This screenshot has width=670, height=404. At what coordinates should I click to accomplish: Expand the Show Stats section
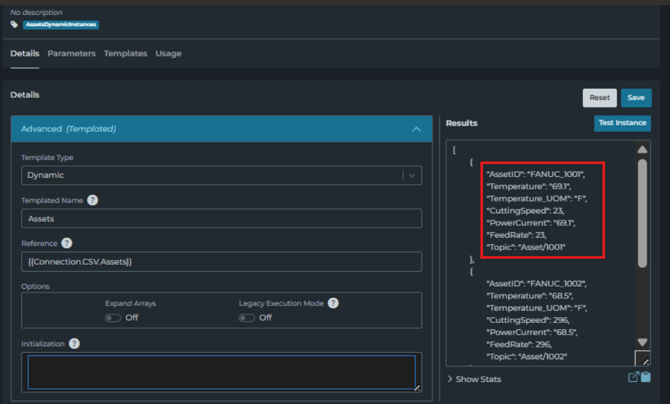[478, 380]
